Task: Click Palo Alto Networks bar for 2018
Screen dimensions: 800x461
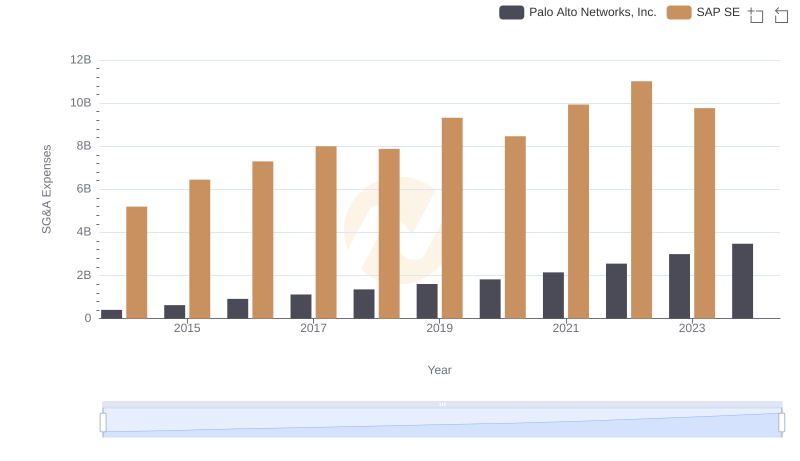Action: click(x=364, y=304)
